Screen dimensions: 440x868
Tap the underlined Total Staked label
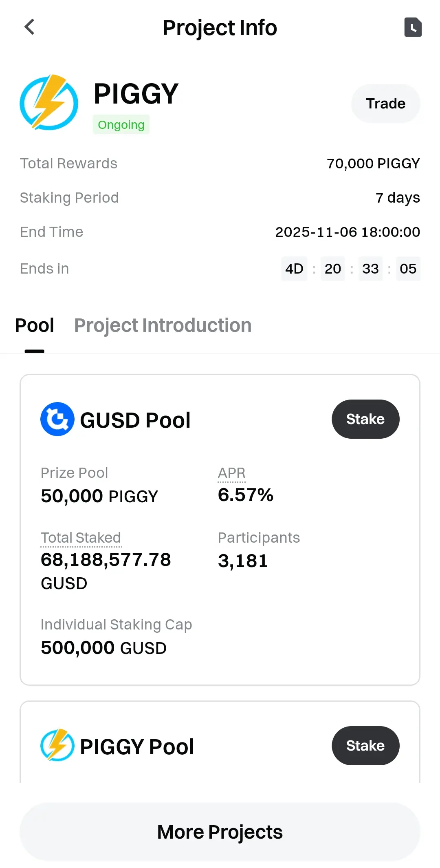(x=81, y=538)
